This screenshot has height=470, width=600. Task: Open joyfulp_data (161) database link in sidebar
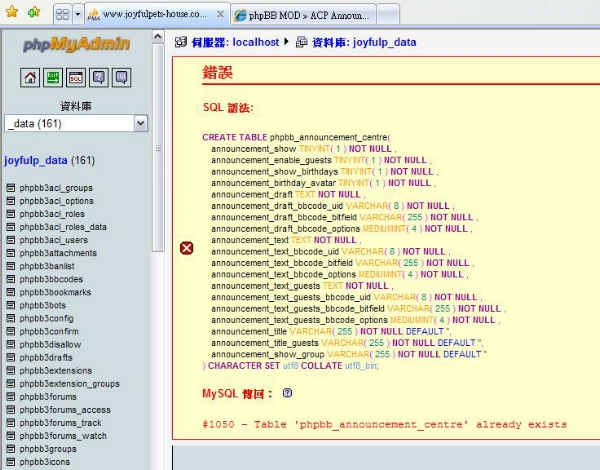click(49, 160)
